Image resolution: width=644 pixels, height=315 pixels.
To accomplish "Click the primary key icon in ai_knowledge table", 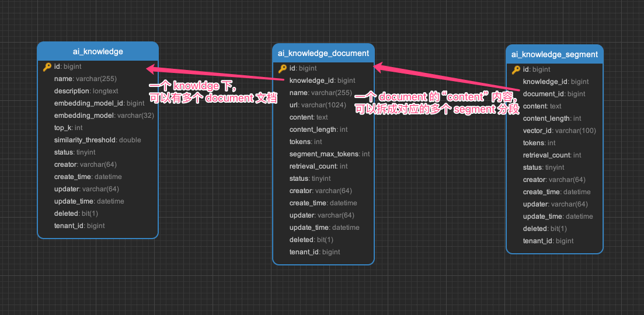I will tap(47, 67).
